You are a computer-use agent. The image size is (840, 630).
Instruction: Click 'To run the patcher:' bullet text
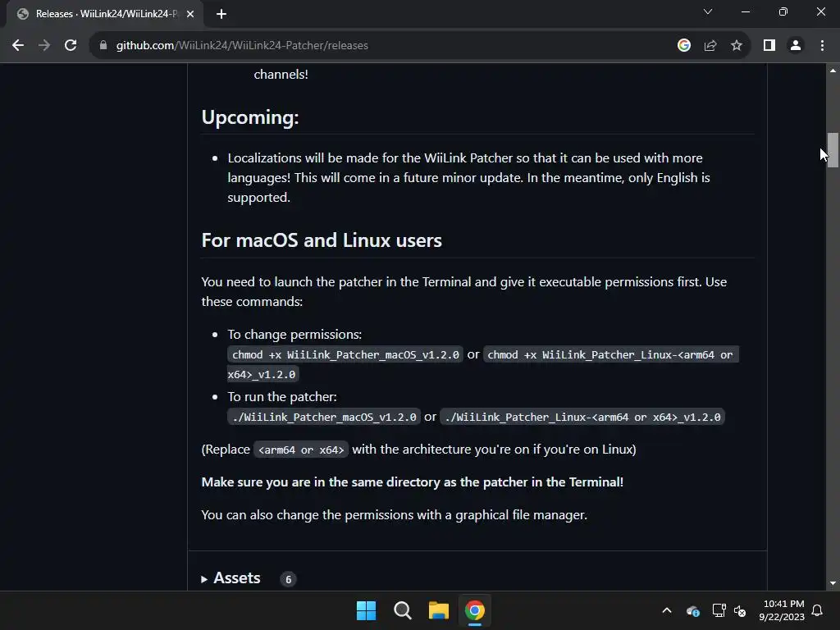(x=282, y=397)
